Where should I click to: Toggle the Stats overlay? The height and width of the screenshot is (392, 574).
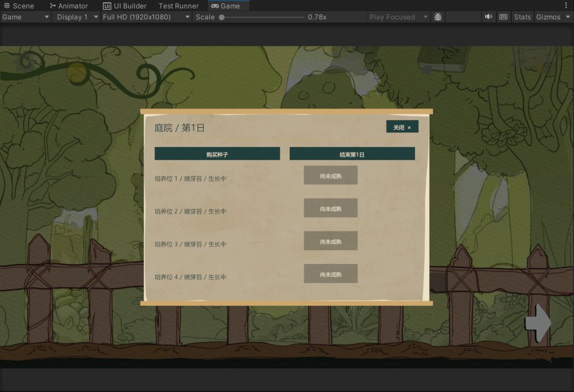pos(522,17)
